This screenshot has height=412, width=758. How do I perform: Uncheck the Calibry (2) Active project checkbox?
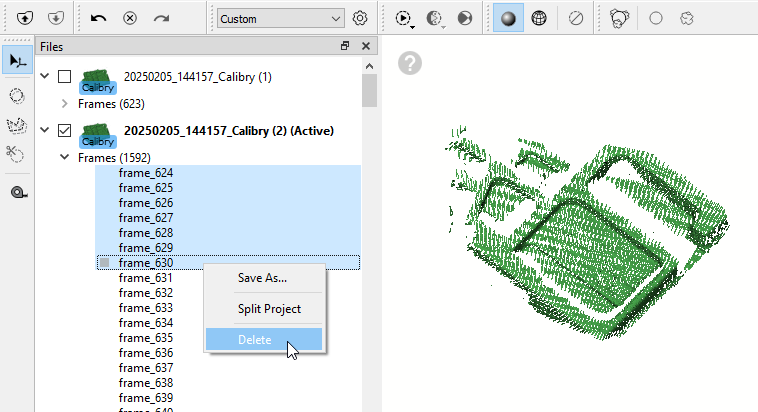click(x=64, y=131)
